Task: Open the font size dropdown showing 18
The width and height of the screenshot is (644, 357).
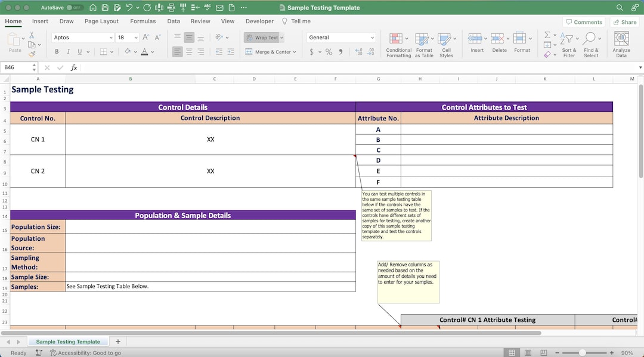Action: tap(126, 37)
